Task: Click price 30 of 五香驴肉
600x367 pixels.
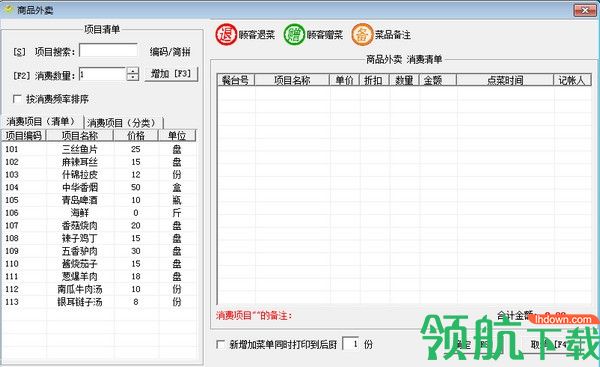Action: (x=135, y=251)
